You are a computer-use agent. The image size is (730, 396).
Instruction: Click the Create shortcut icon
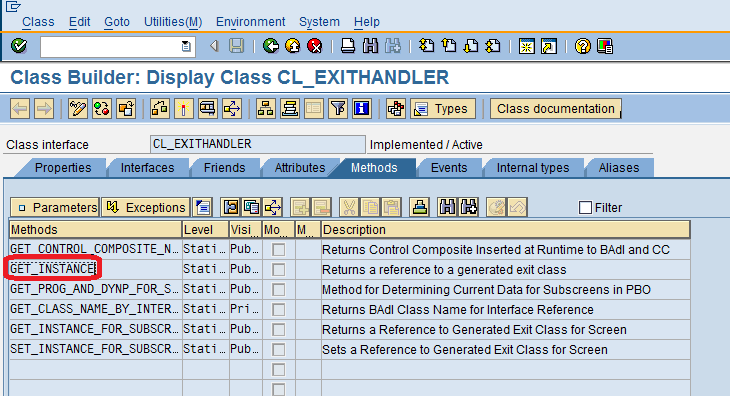549,46
